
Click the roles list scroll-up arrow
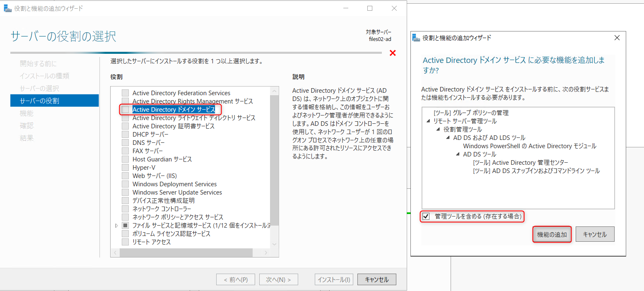click(x=274, y=91)
